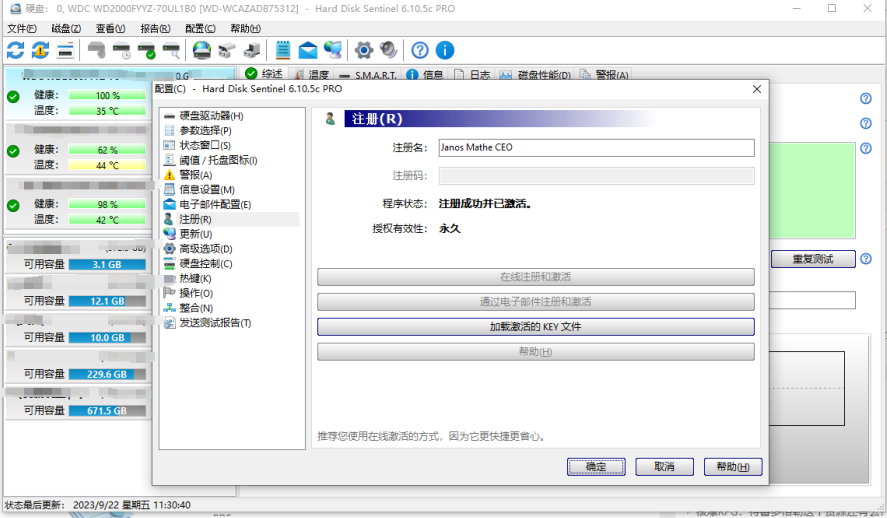The width and height of the screenshot is (887, 518).
Task: Open 查看(V) menu
Action: point(110,28)
